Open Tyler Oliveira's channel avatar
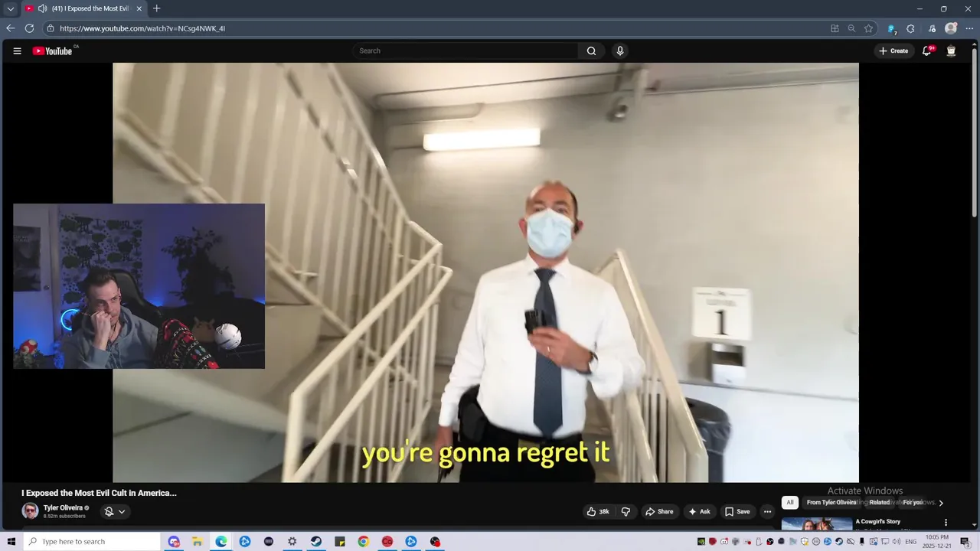Image resolution: width=980 pixels, height=551 pixels. coord(30,511)
